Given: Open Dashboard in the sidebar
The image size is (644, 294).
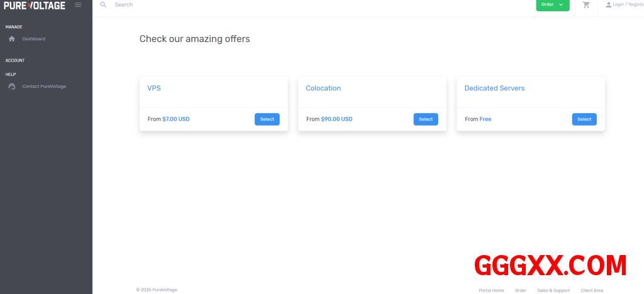Looking at the screenshot, I should click(34, 39).
